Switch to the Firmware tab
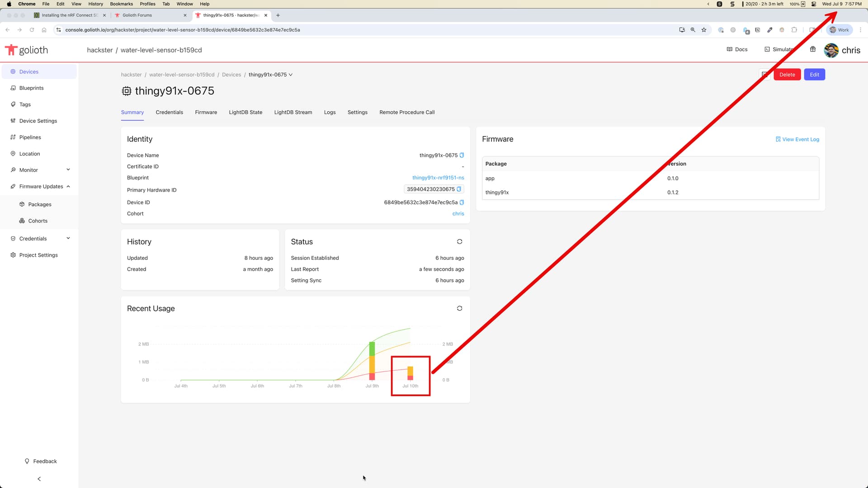868x488 pixels. click(206, 113)
